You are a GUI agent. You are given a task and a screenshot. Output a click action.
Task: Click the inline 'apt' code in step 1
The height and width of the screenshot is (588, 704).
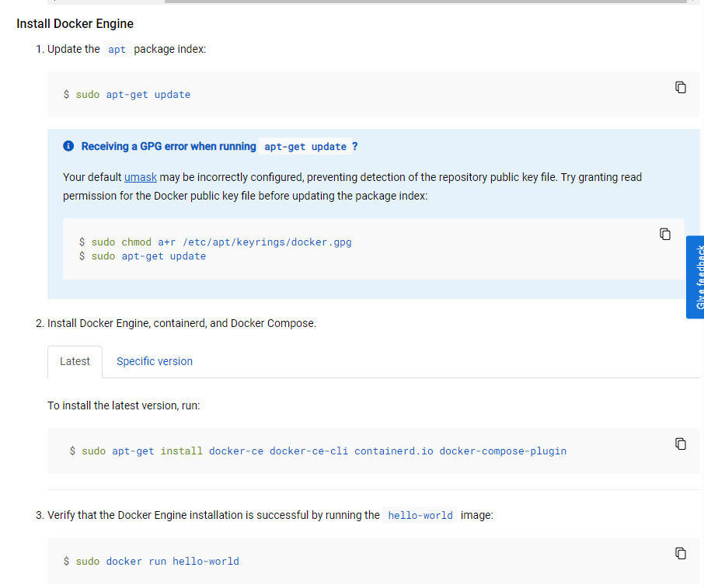117,49
